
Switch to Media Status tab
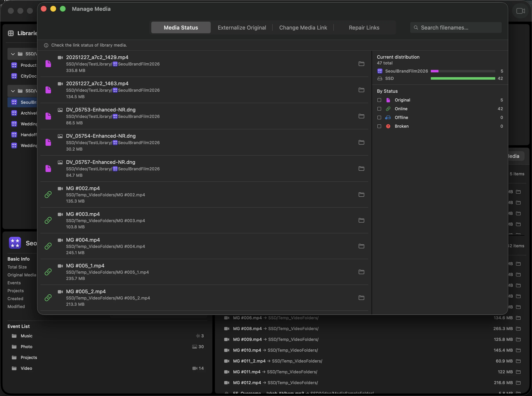(181, 28)
